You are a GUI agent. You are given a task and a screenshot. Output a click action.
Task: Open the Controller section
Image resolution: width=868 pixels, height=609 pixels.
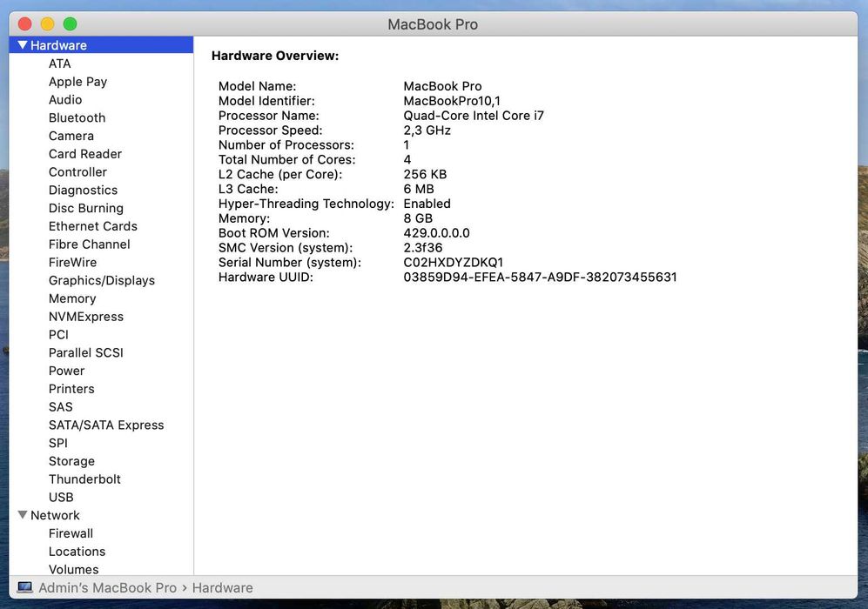(x=77, y=172)
